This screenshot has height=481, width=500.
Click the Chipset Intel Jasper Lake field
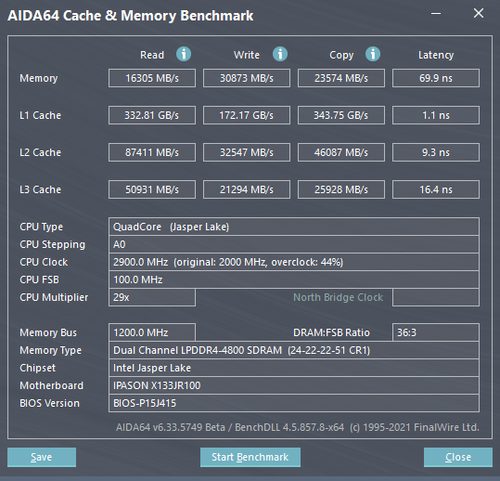click(294, 368)
